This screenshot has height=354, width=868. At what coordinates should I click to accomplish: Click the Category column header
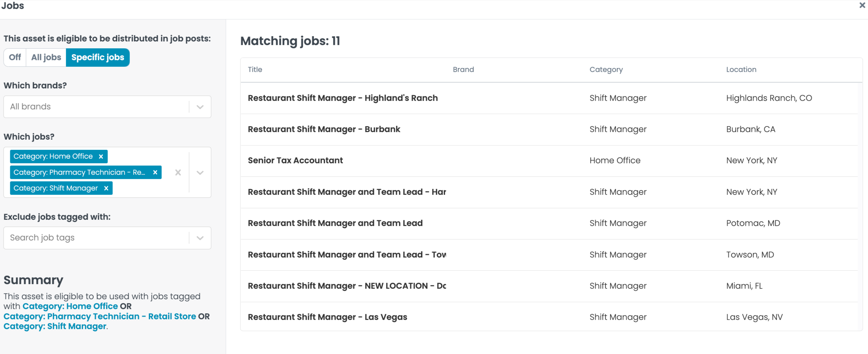pyautogui.click(x=606, y=70)
